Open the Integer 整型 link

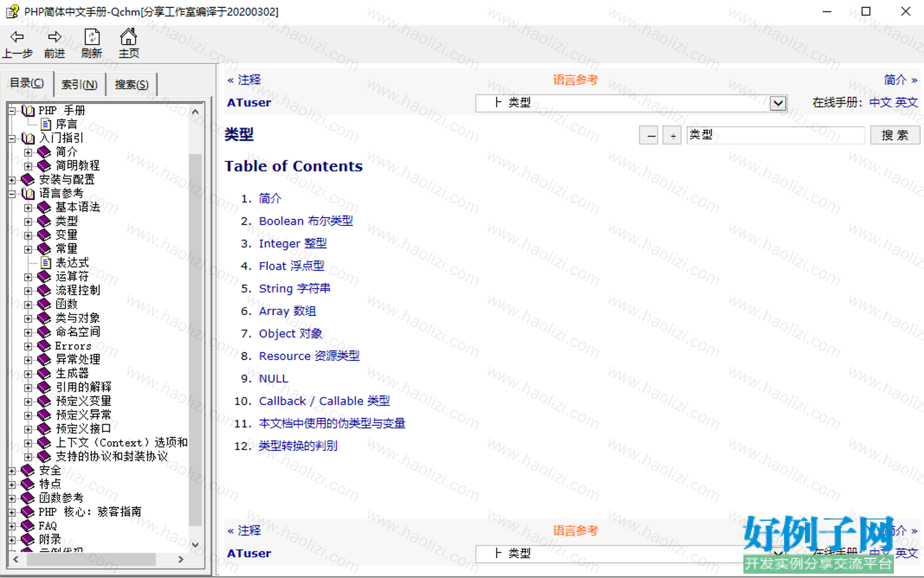pos(293,244)
